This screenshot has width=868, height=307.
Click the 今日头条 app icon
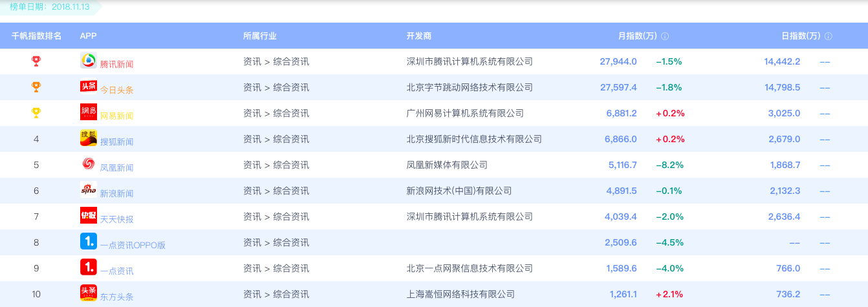(88, 87)
